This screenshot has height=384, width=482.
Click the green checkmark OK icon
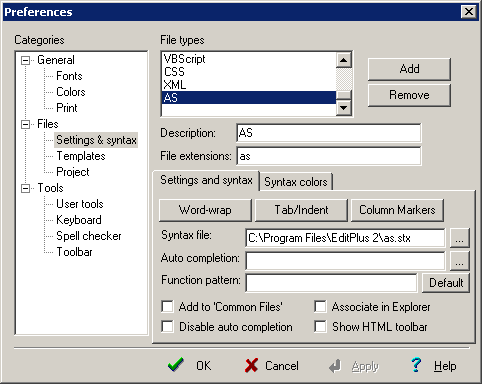click(x=176, y=365)
